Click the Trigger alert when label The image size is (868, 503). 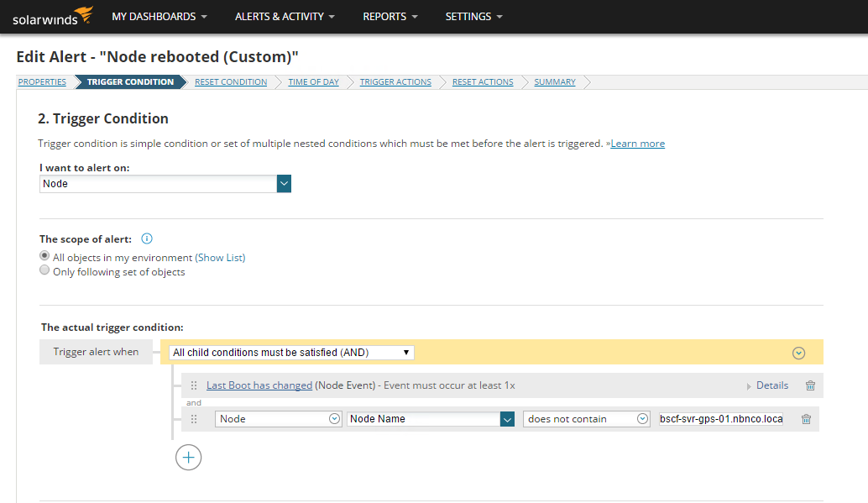tap(96, 352)
